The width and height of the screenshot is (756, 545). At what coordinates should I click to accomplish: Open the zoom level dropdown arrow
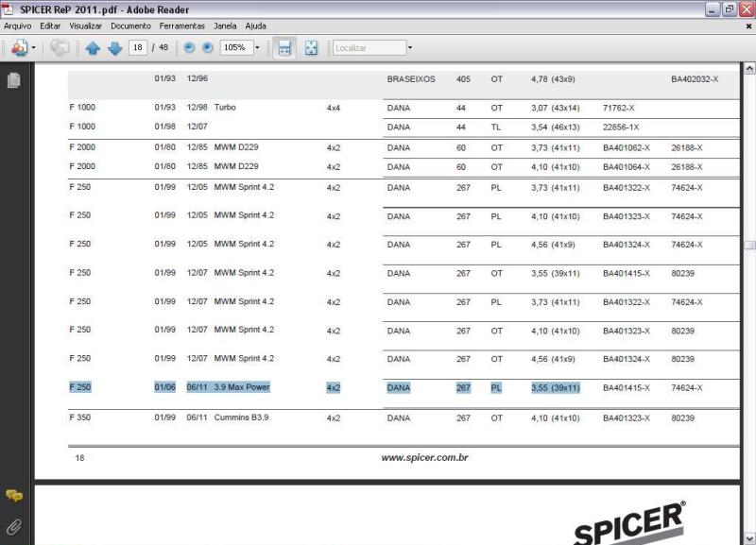[x=257, y=47]
